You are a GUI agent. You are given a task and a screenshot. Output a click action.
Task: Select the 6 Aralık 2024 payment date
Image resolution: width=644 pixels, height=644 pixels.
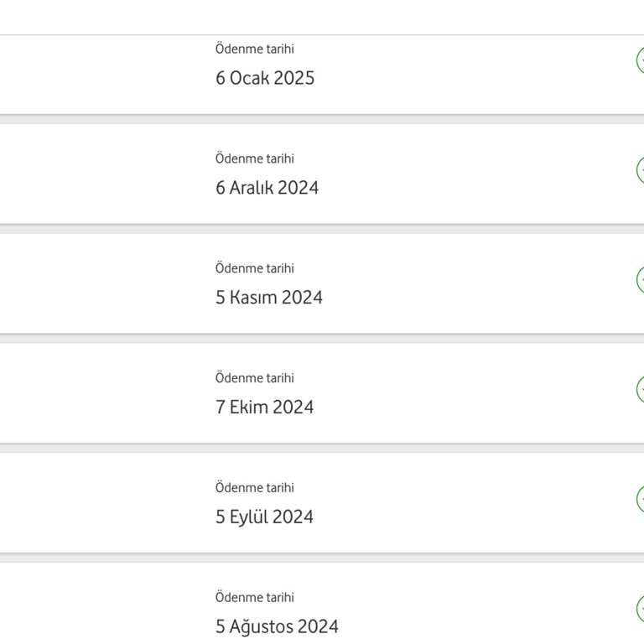[267, 188]
